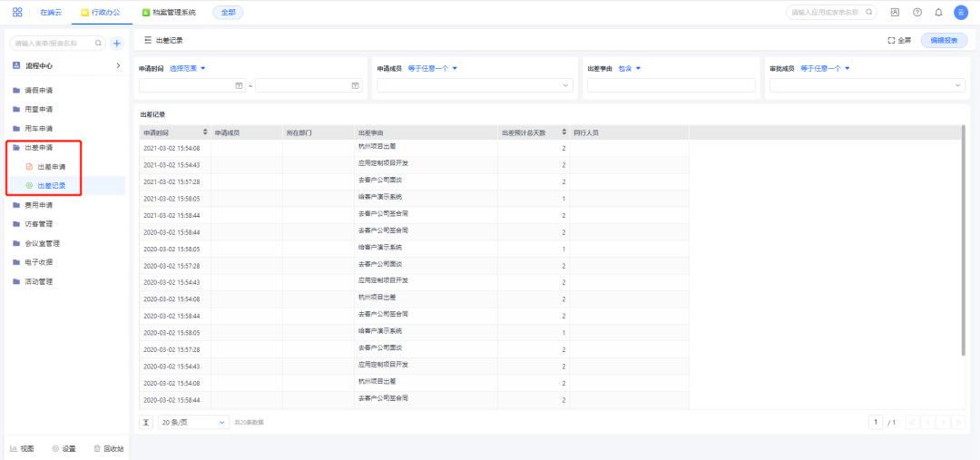Click the 申请成员 column header
The height and width of the screenshot is (460, 980).
(x=246, y=132)
